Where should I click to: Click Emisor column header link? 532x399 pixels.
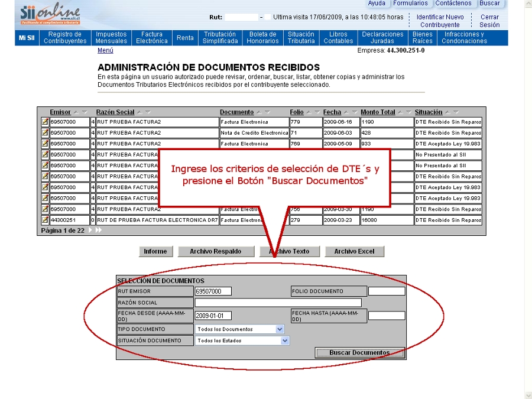[60, 112]
